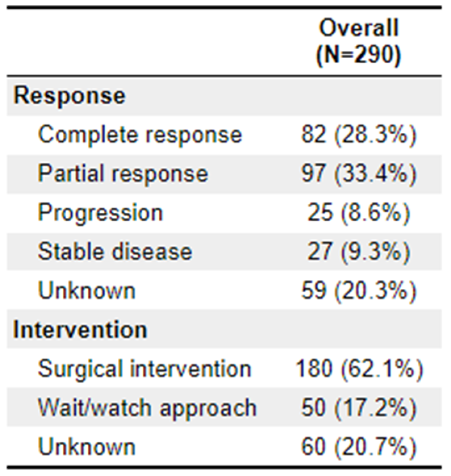Screen dimensions: 451x476
Task: Click the "25 (8.6%)" value cell
Action: (359, 212)
